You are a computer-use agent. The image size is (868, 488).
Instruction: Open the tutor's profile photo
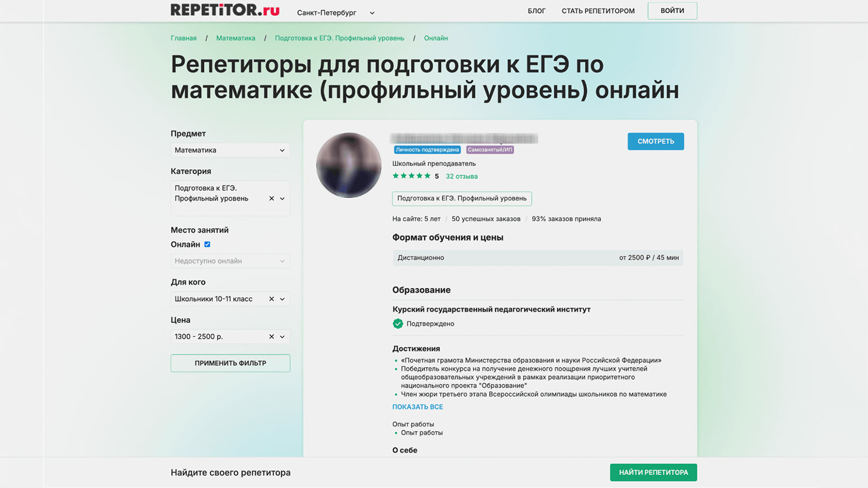tap(349, 165)
